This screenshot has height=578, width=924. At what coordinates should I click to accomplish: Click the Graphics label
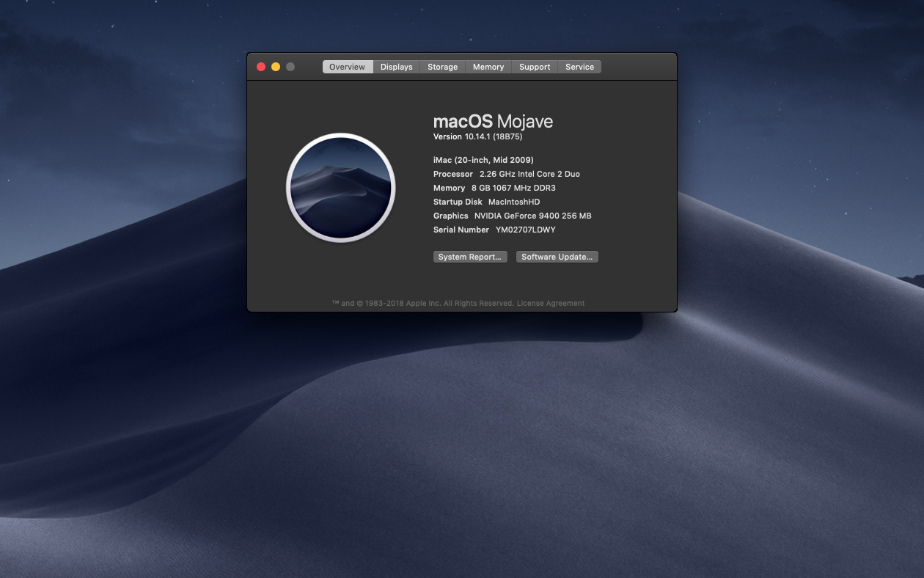coord(451,216)
